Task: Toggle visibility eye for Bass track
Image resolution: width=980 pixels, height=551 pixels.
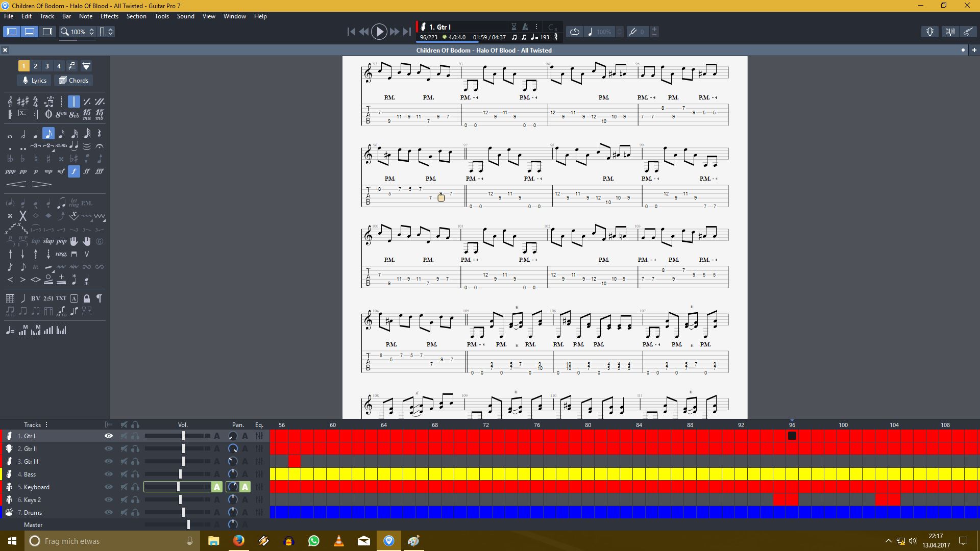Action: [109, 474]
